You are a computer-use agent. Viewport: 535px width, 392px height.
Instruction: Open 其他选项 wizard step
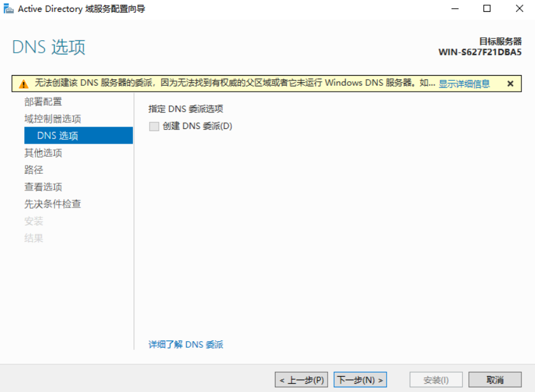(x=43, y=153)
